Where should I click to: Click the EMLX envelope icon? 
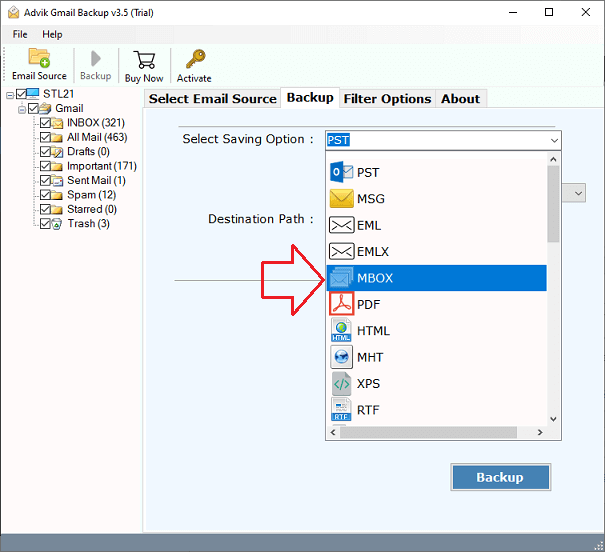point(341,251)
